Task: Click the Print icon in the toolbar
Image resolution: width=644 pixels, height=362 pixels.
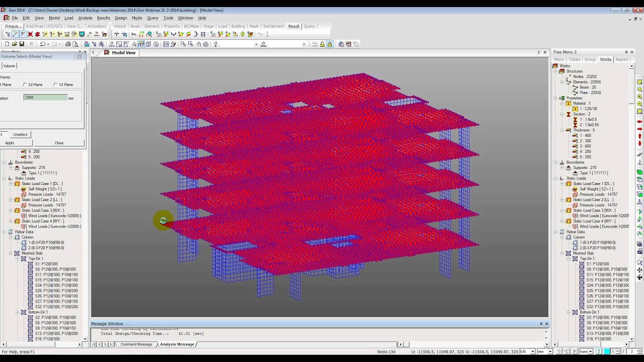Action: pos(68,44)
